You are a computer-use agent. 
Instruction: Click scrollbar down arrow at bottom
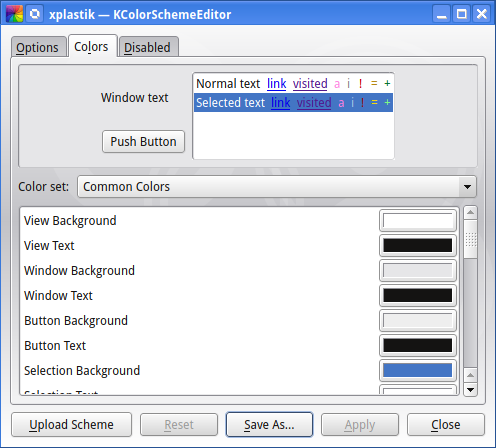pos(470,389)
